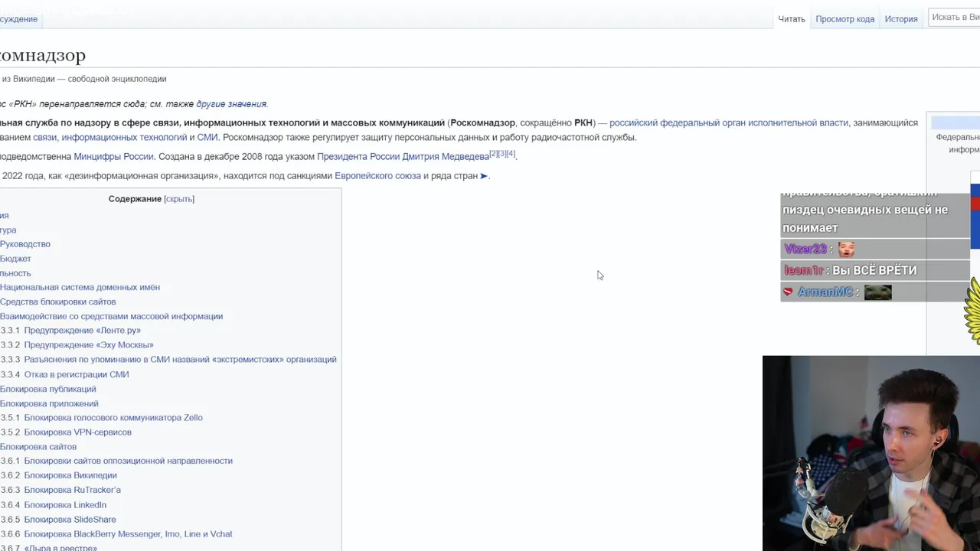The height and width of the screenshot is (551, 980).
Task: Open section 3.3.4 Отказ в регистрации СМИ
Action: tap(64, 375)
